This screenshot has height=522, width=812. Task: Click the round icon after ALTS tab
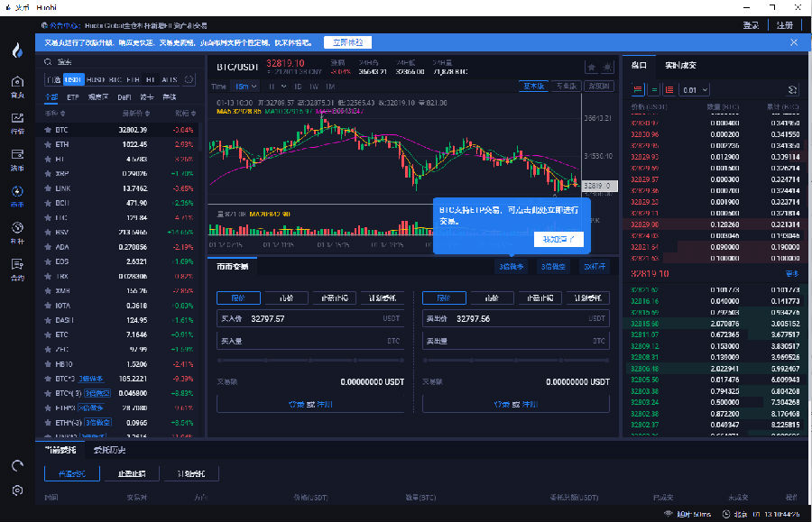(x=189, y=79)
